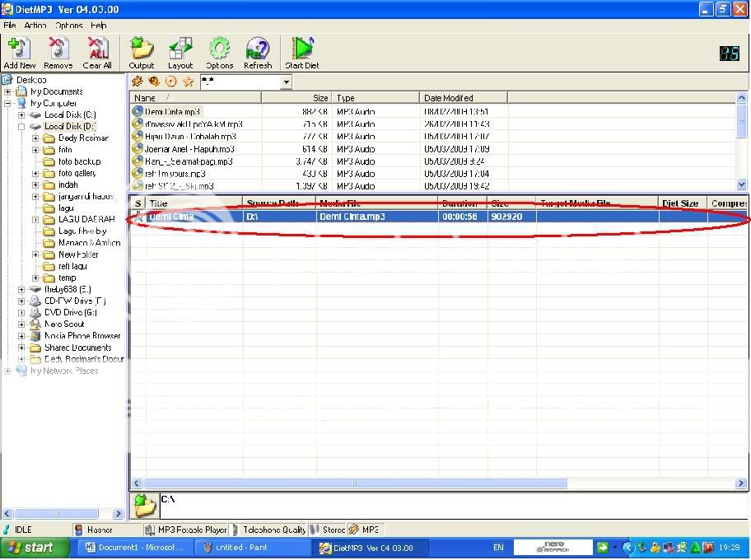The image size is (751, 560).
Task: Open the file filter dropdown
Action: pos(287,82)
